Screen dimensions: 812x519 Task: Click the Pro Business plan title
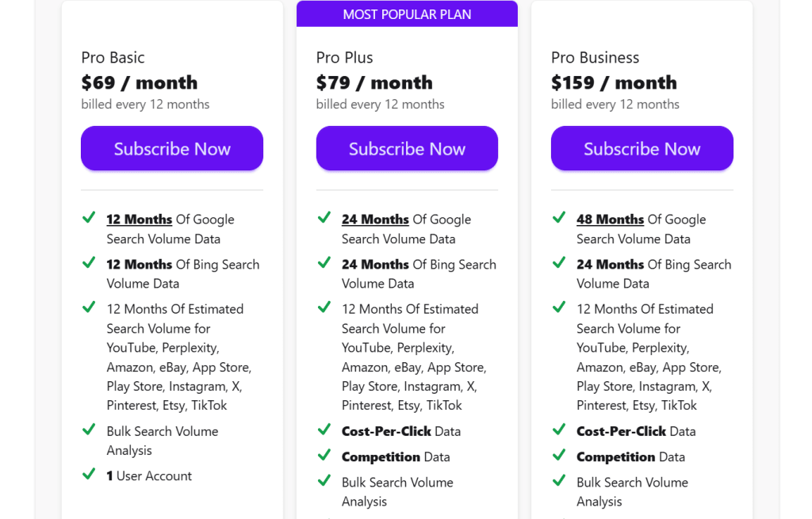[595, 58]
